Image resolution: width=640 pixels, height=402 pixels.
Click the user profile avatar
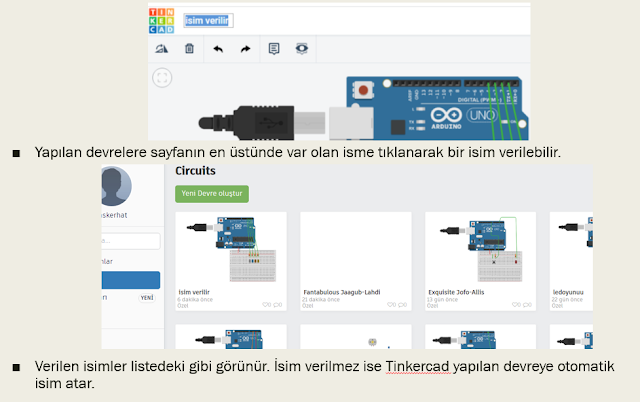pos(116,186)
